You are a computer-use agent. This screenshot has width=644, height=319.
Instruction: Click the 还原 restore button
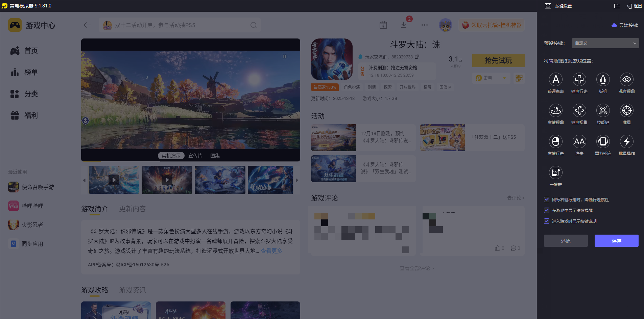pos(566,241)
